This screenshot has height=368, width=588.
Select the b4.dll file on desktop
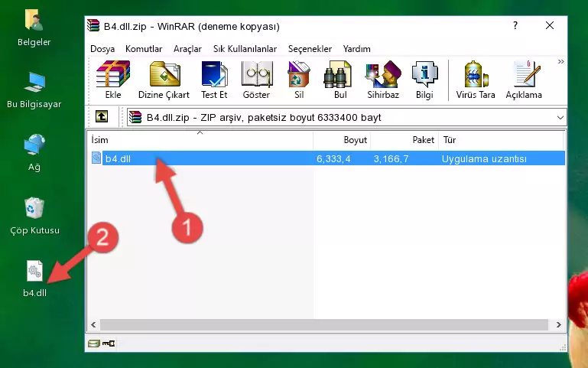pyautogui.click(x=34, y=278)
